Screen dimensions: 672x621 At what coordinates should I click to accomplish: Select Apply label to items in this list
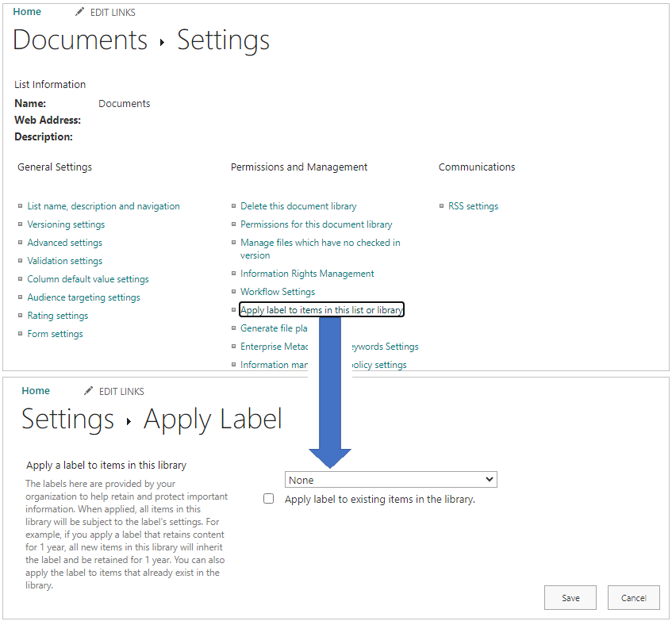[x=321, y=309]
